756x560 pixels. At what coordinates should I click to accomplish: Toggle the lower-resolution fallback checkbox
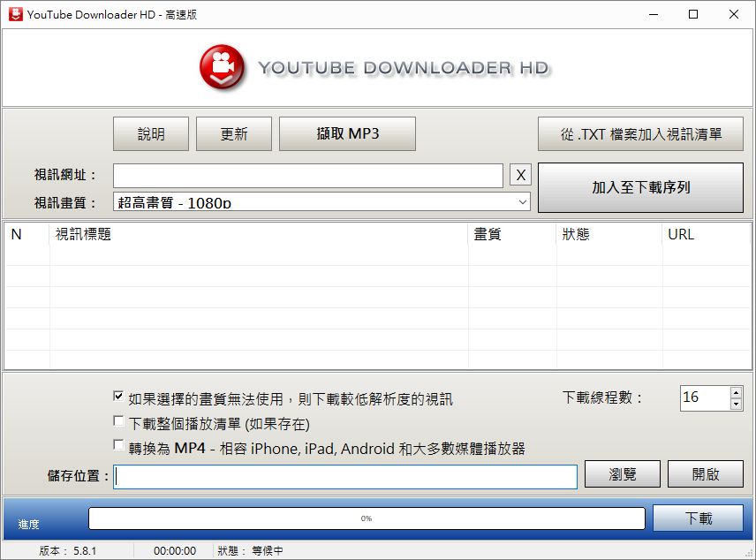click(x=118, y=397)
